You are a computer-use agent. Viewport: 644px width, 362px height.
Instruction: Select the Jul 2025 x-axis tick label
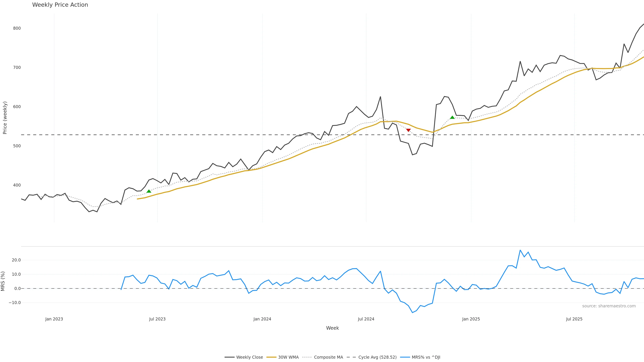[x=574, y=319]
